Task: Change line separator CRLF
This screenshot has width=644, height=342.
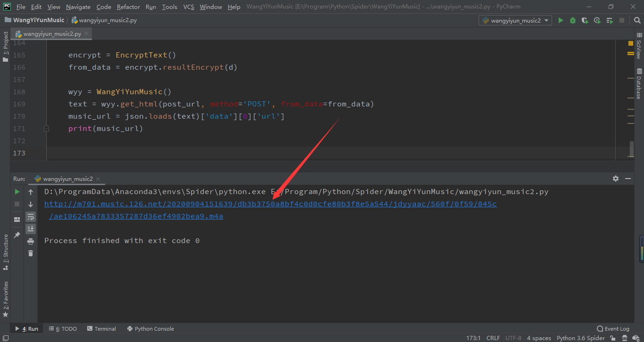Action: point(493,338)
